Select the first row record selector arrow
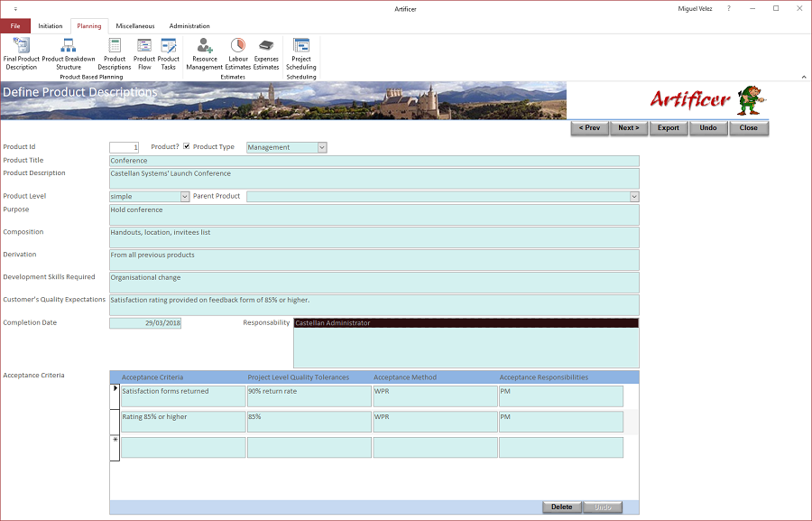The height and width of the screenshot is (521, 812). [115, 396]
